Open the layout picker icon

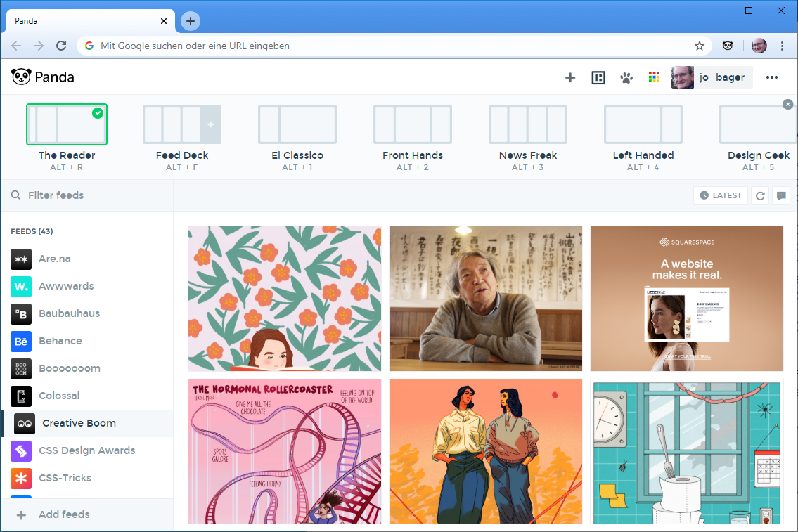coord(598,77)
